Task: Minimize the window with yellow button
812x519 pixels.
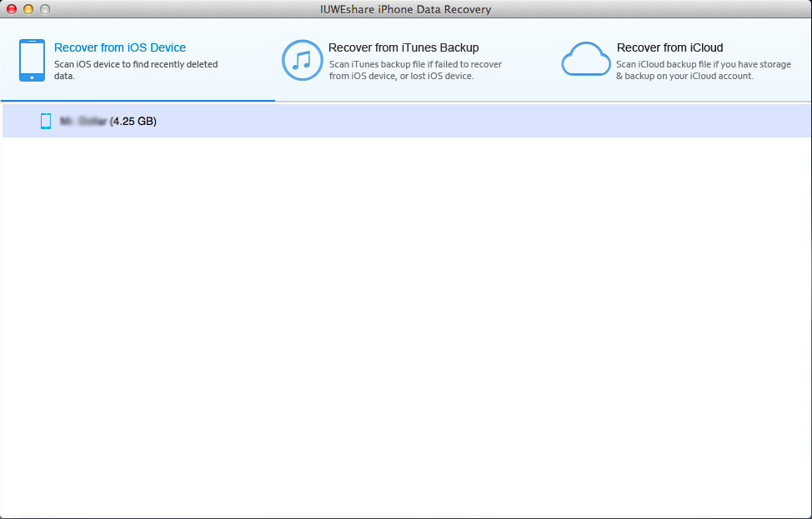Action: pyautogui.click(x=28, y=9)
